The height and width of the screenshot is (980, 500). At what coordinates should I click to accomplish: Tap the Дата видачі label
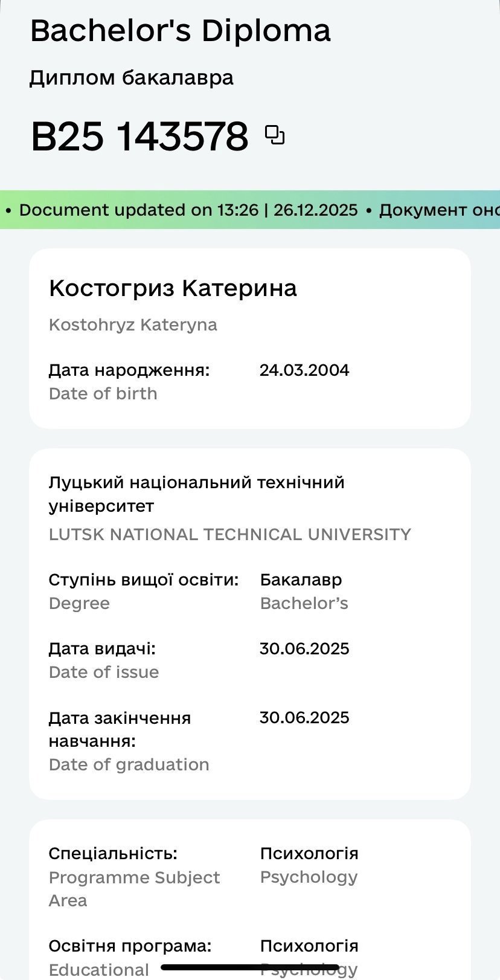(x=102, y=649)
